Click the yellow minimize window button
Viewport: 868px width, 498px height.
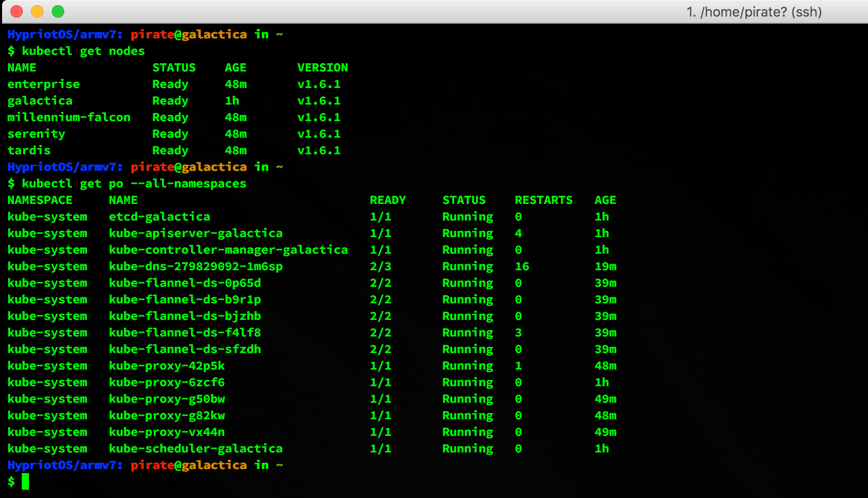click(x=37, y=11)
